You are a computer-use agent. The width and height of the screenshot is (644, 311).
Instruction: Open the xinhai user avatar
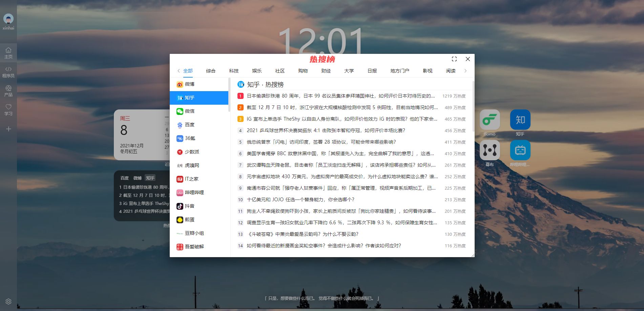pos(8,19)
